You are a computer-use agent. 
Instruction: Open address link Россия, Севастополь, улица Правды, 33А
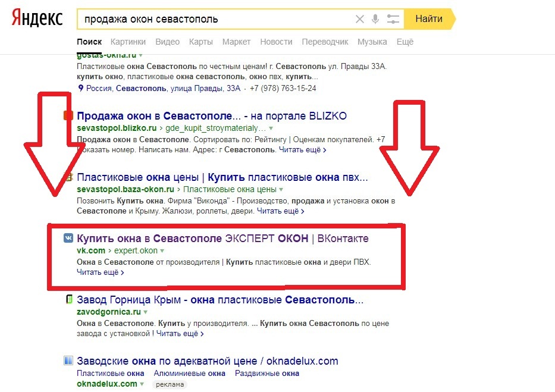[163, 88]
